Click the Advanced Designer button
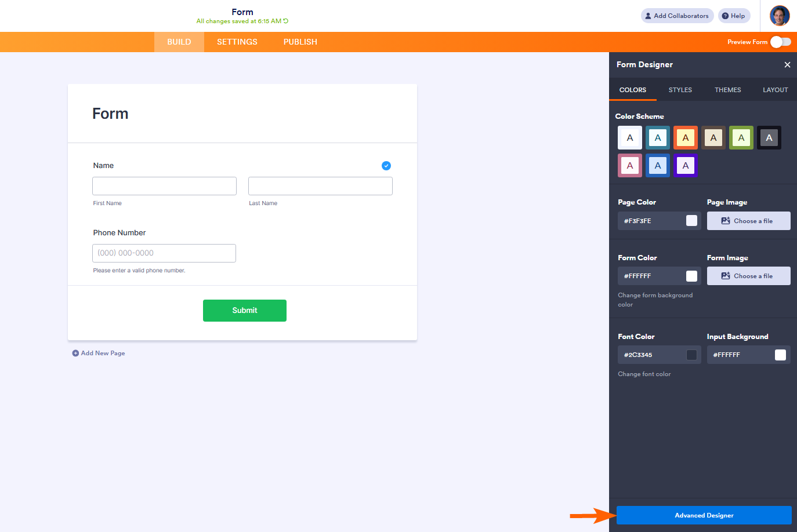The width and height of the screenshot is (797, 532). (x=704, y=515)
